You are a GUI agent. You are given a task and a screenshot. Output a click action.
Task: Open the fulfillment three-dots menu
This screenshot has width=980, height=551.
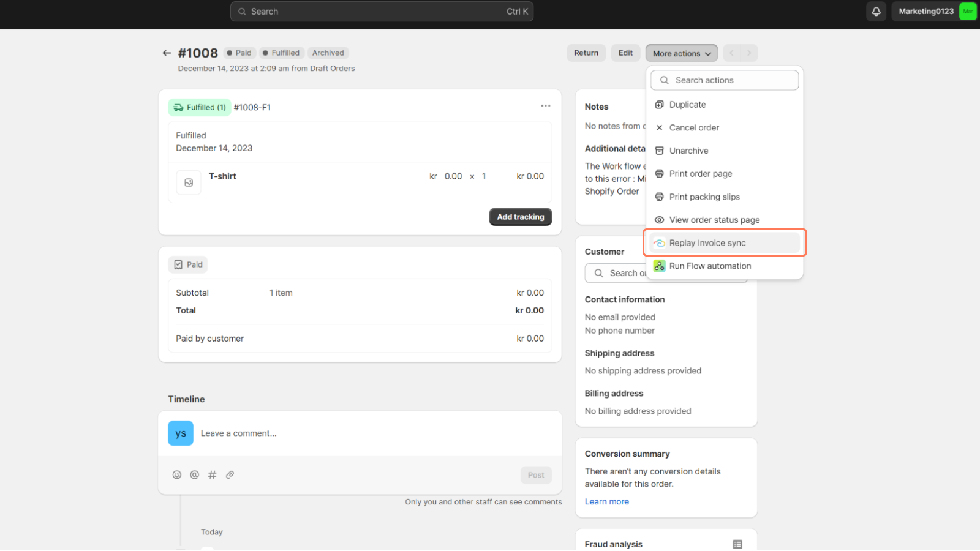pos(545,106)
